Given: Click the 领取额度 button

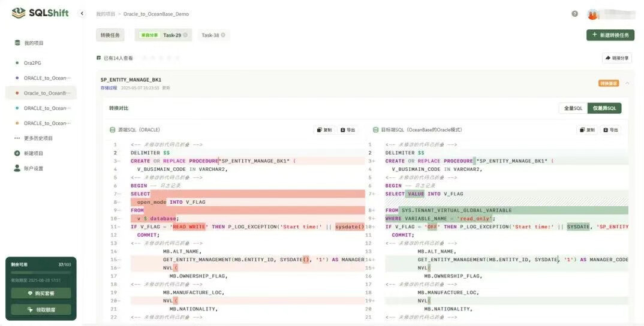Looking at the screenshot, I should (41, 310).
